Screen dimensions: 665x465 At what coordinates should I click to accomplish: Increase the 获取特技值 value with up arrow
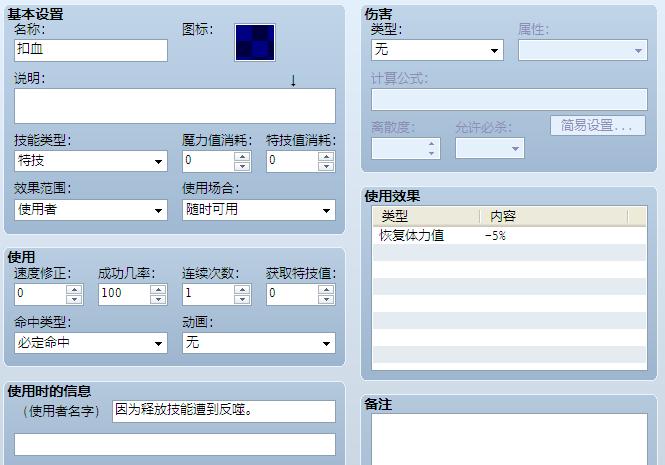(x=326, y=289)
